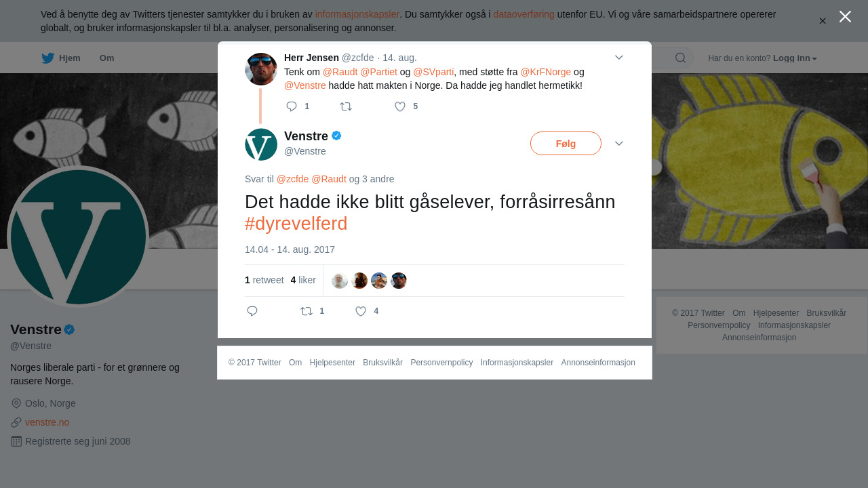Open the venstre.no website link
Image resolution: width=868 pixels, height=488 pixels.
point(47,422)
